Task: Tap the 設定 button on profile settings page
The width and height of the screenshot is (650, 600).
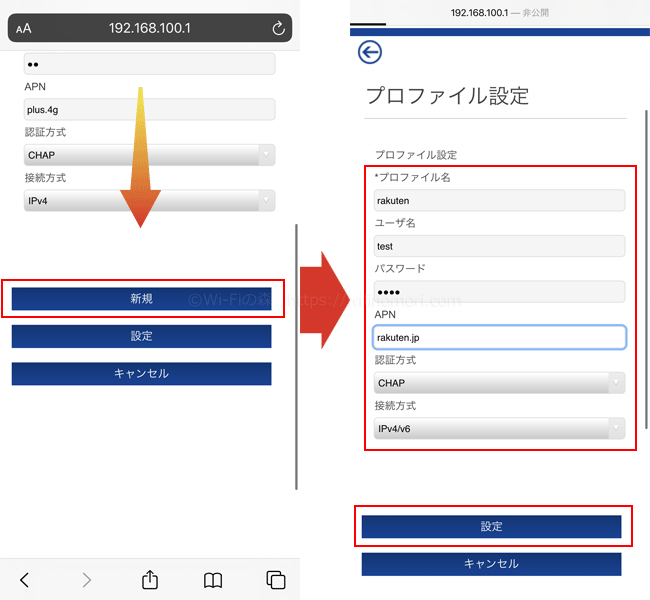Action: point(491,527)
